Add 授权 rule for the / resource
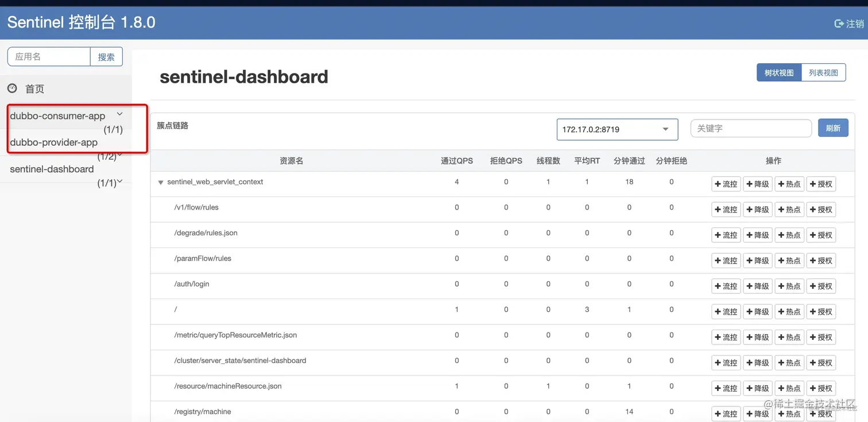This screenshot has width=868, height=422. pyautogui.click(x=821, y=312)
